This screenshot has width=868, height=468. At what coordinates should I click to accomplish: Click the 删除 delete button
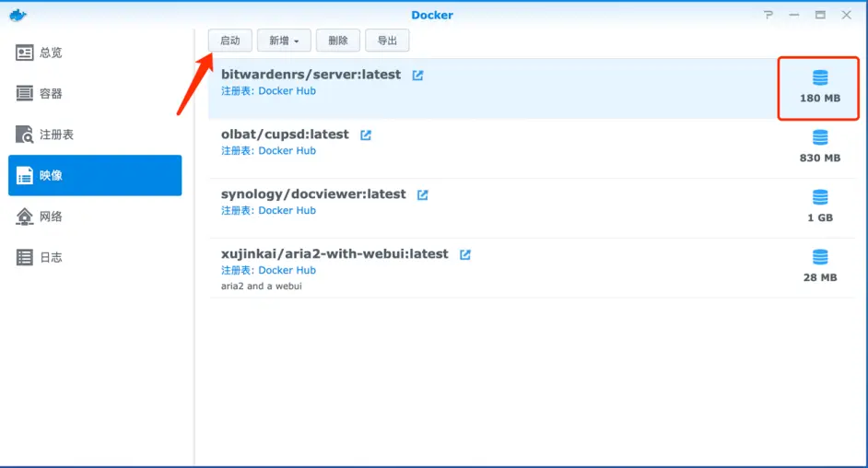click(x=338, y=41)
